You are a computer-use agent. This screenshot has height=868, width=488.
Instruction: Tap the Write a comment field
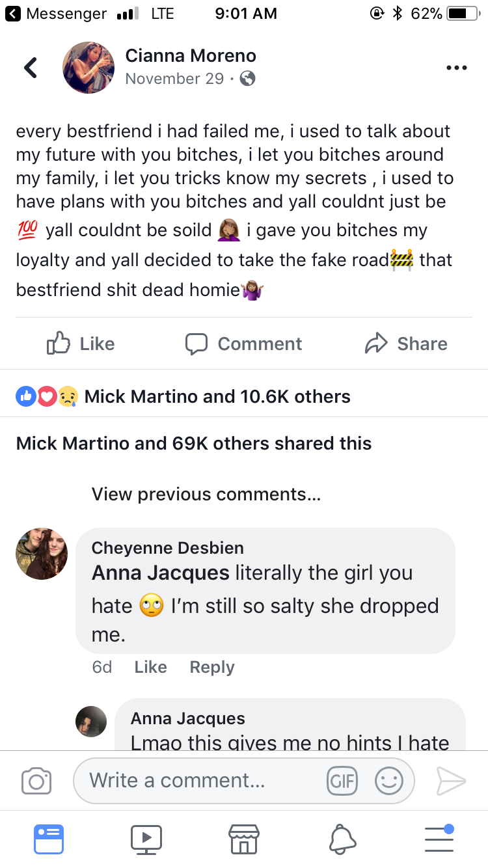click(195, 781)
